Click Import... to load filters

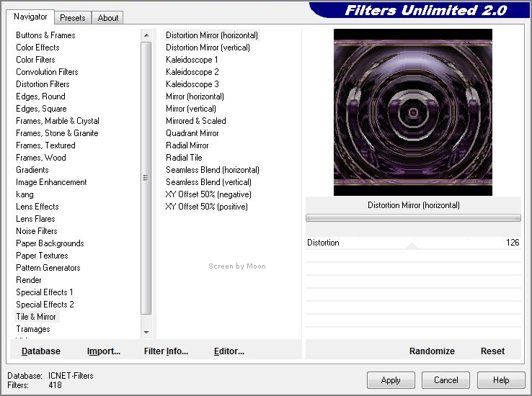[104, 351]
